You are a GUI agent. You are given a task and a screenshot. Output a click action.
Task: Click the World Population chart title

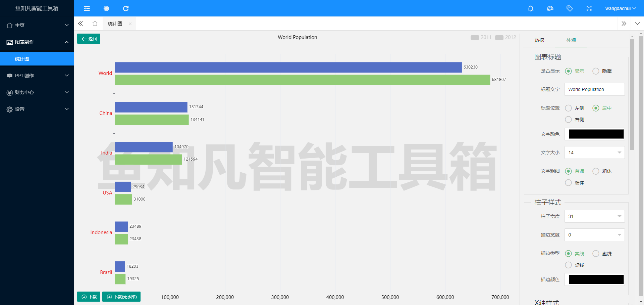tap(297, 37)
